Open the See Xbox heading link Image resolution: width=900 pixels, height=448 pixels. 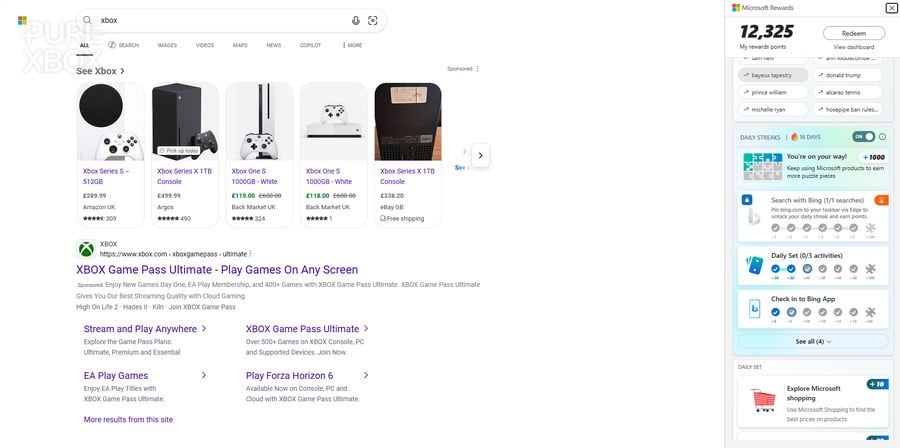100,71
